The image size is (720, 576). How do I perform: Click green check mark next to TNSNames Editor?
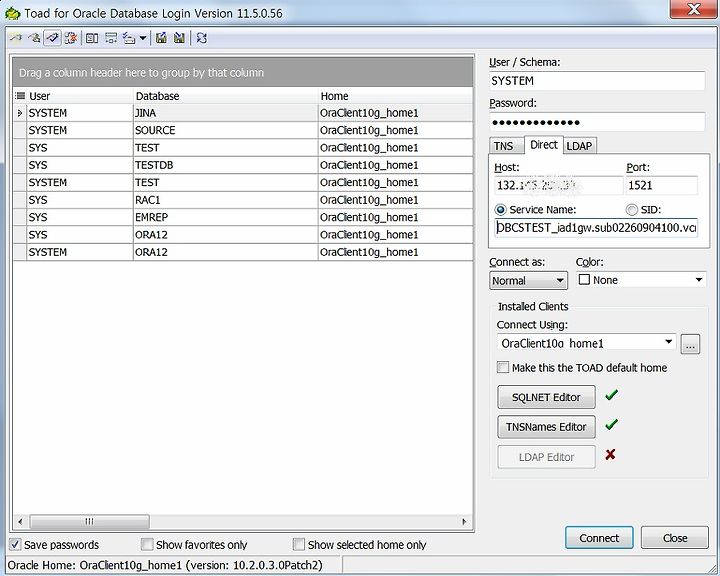click(611, 424)
